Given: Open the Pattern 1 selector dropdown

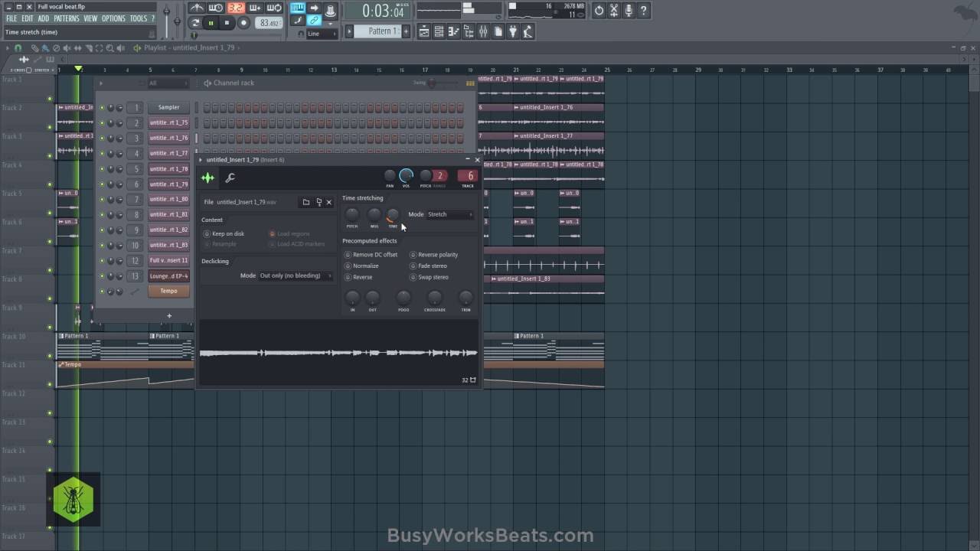Looking at the screenshot, I should (x=378, y=31).
